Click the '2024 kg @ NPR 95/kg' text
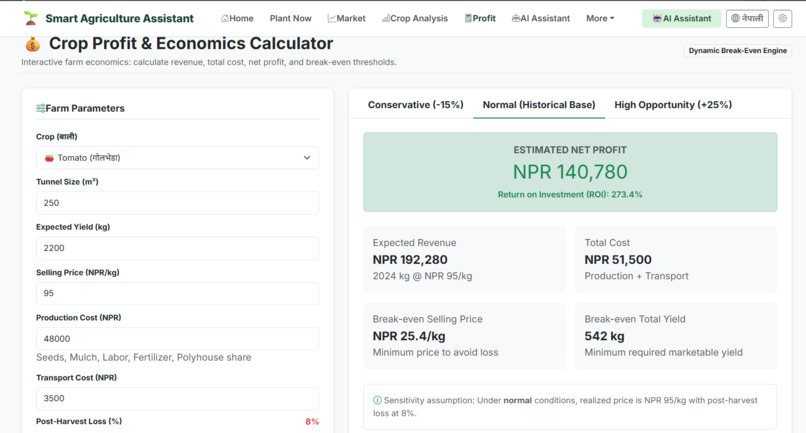Screen dimensions: 806x433 423,276
